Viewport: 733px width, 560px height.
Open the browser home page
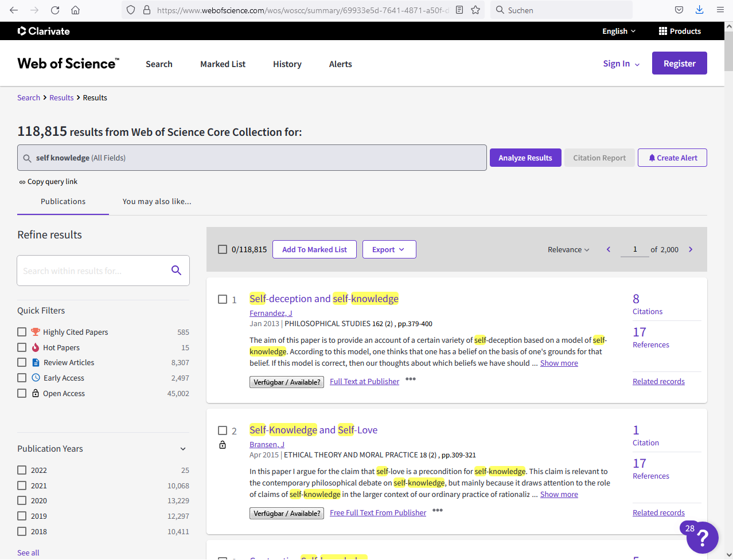coord(75,10)
